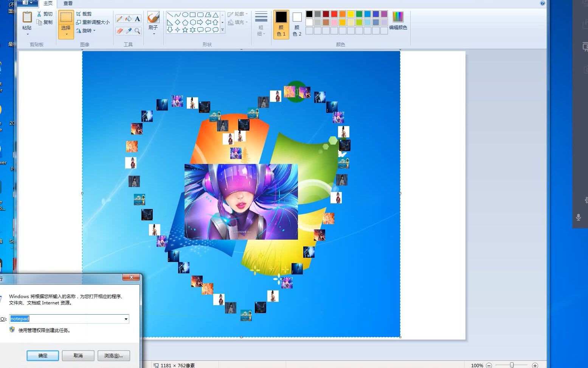
Task: Select the Pencil tool
Action: click(119, 19)
